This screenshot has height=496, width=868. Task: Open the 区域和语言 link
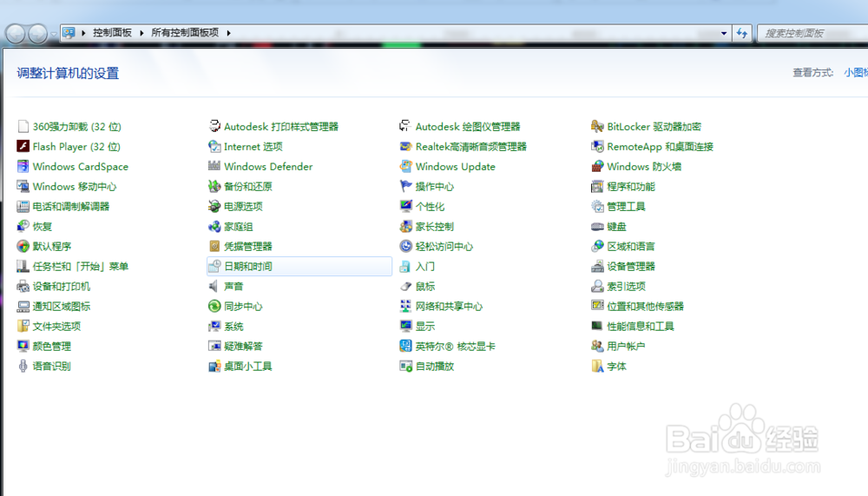pyautogui.click(x=630, y=247)
